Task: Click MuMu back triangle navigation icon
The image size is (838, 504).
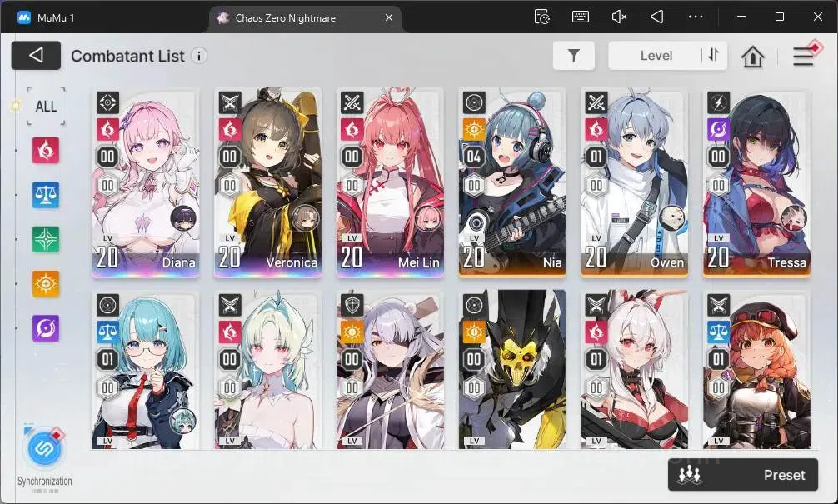Action: (x=657, y=17)
